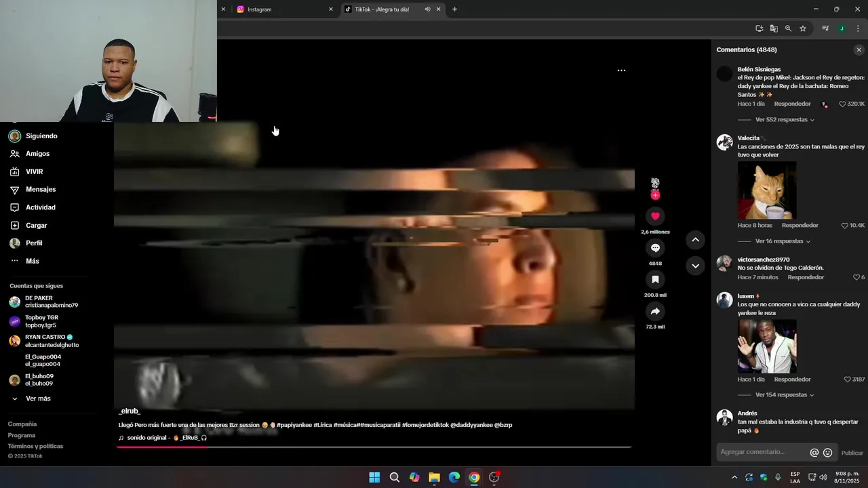Open the _elrub_ creator name on the video
868x488 pixels.
[130, 411]
